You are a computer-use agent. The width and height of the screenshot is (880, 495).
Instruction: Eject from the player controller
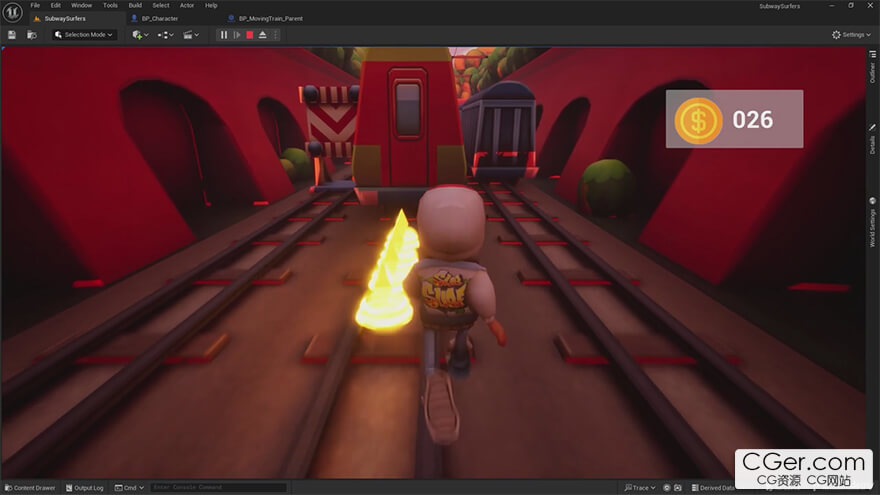click(262, 35)
